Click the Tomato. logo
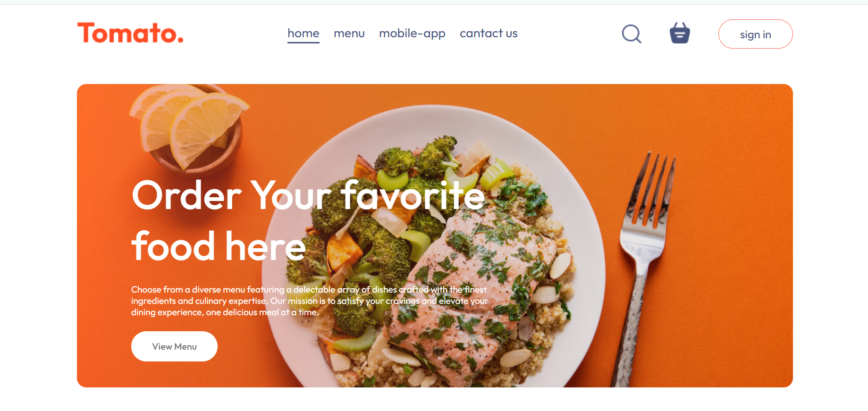 click(130, 33)
